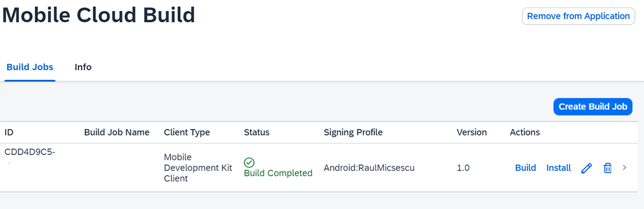Viewport: 644px width, 209px height.
Task: Click the pencil edit icon in Actions
Action: tap(587, 168)
